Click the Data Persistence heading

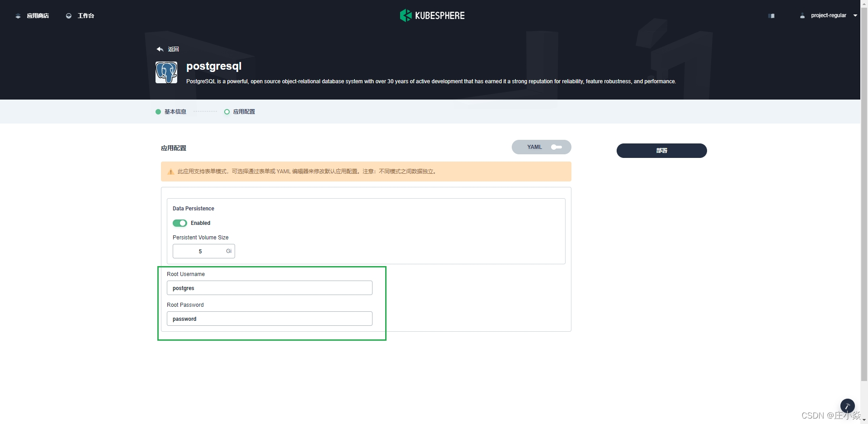coord(193,209)
